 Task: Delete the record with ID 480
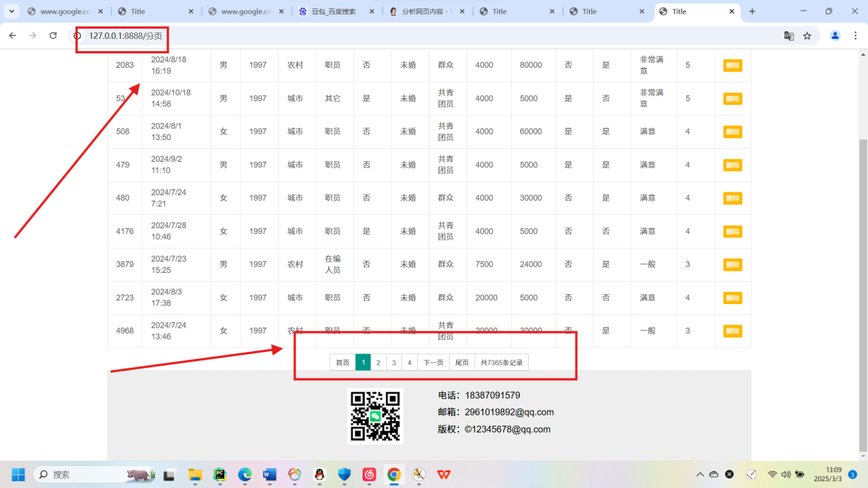point(733,198)
